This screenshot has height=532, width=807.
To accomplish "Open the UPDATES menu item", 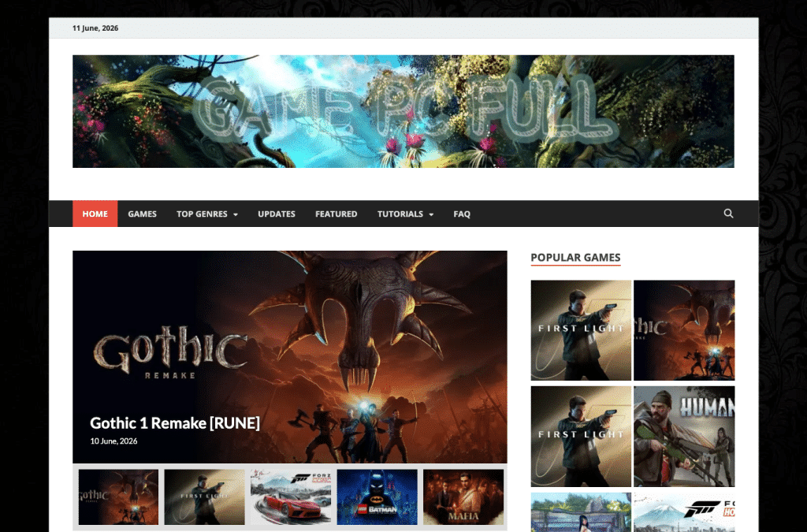I will pyautogui.click(x=277, y=214).
